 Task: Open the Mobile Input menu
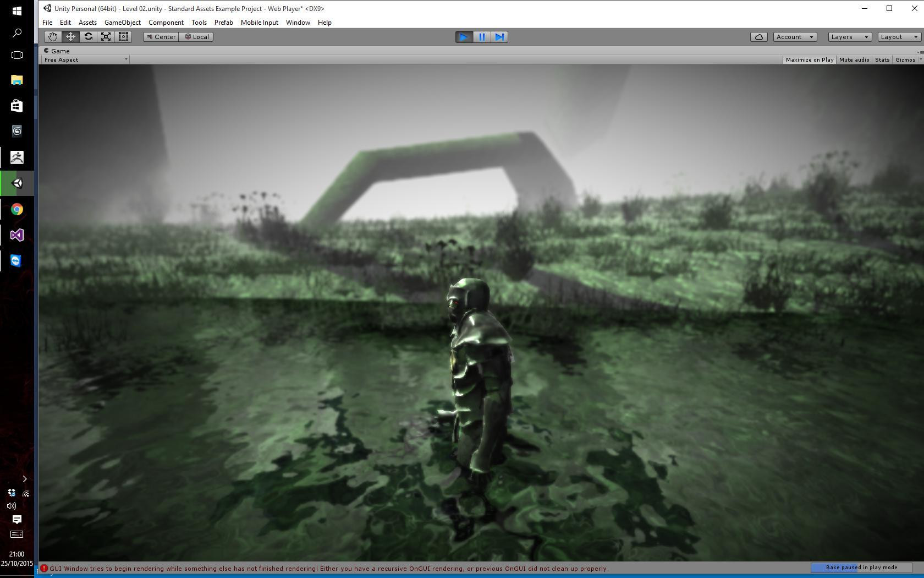(260, 23)
